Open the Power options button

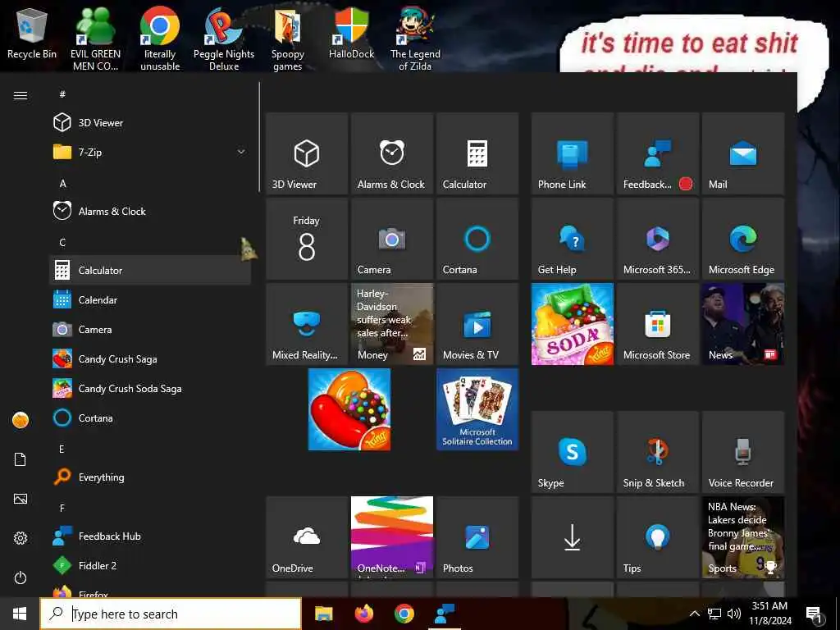tap(21, 577)
